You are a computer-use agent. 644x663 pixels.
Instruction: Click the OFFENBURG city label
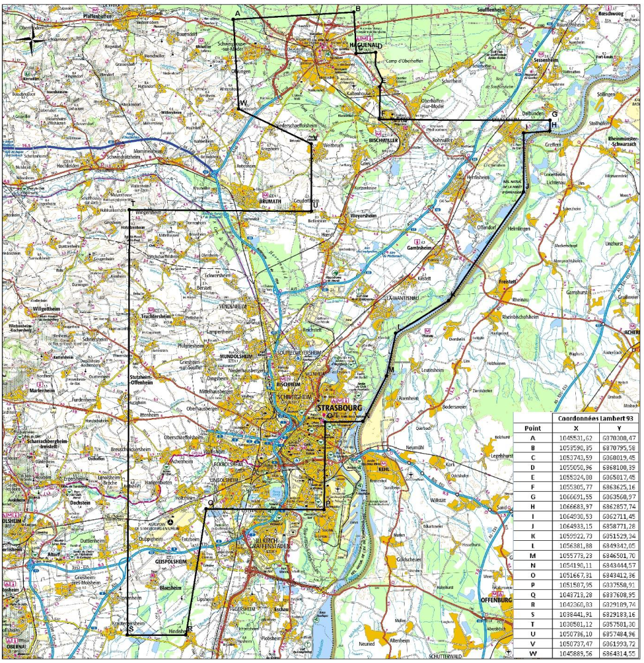[496, 599]
